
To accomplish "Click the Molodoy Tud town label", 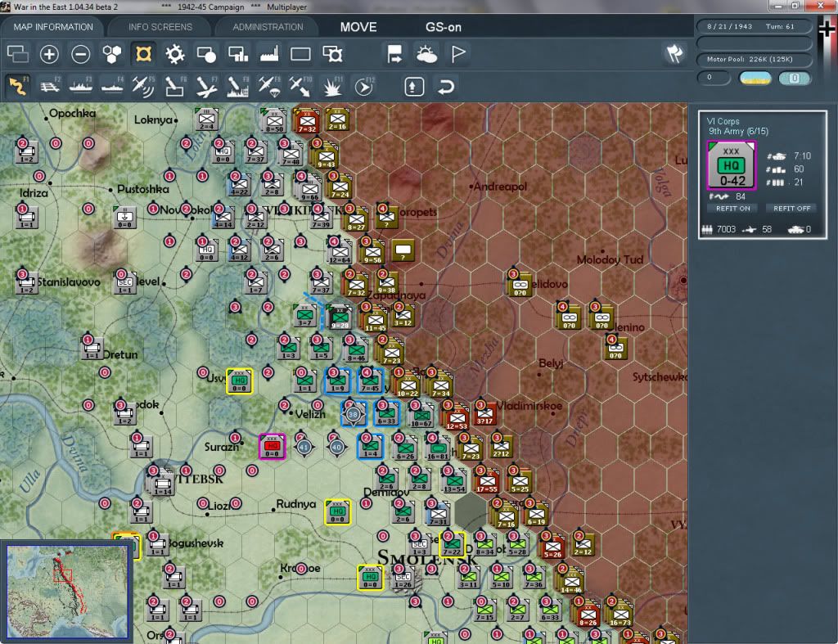I will [610, 260].
